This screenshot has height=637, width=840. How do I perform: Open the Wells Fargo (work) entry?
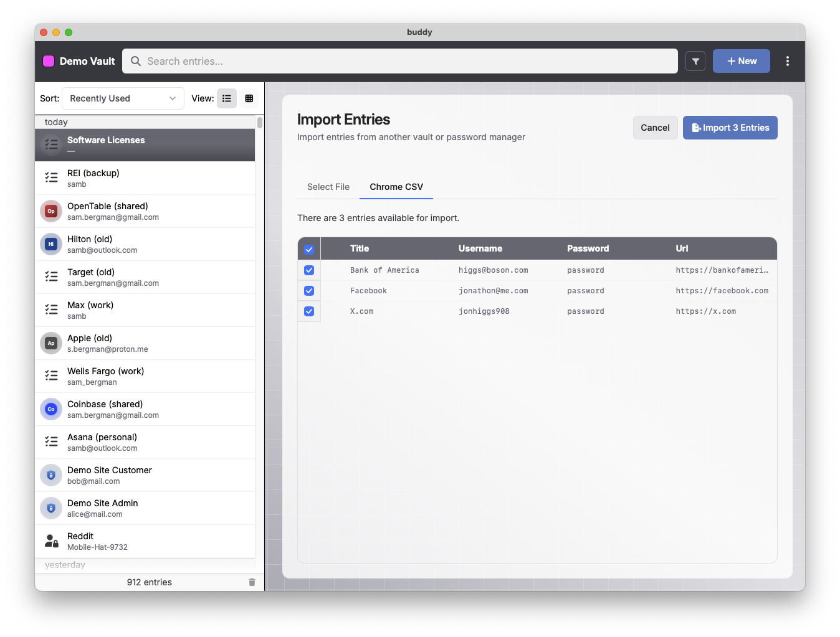click(x=145, y=376)
